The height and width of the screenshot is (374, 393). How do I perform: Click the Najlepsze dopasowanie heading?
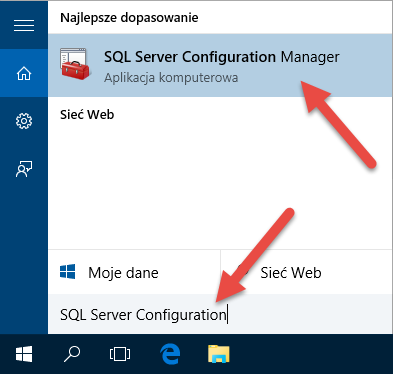(x=129, y=17)
